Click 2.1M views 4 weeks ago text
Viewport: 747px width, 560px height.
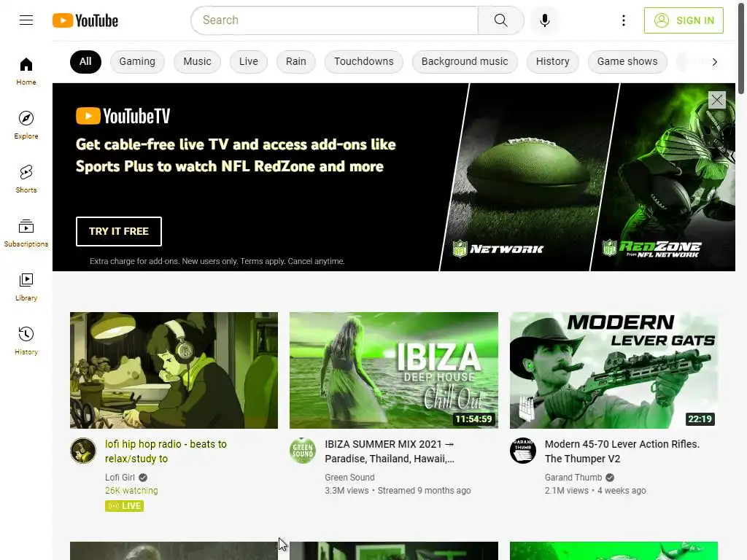(595, 491)
